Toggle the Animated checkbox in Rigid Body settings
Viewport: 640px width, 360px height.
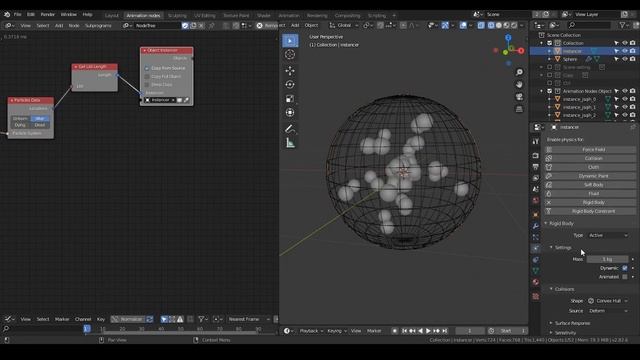click(x=624, y=277)
